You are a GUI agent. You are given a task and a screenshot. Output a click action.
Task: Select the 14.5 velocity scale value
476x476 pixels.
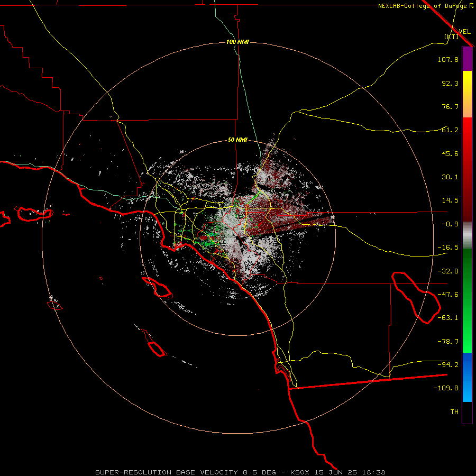pyautogui.click(x=450, y=200)
